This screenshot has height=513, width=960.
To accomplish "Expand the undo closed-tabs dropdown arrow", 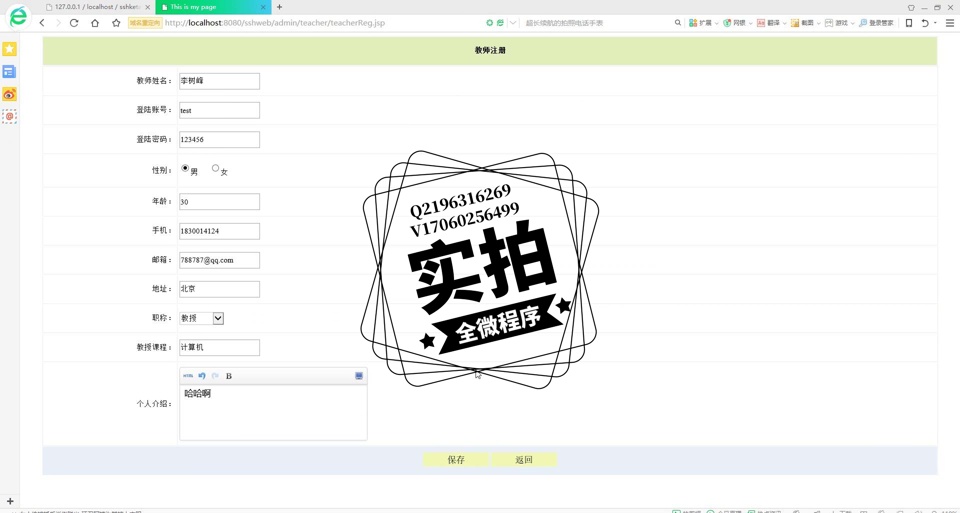I will [x=936, y=23].
